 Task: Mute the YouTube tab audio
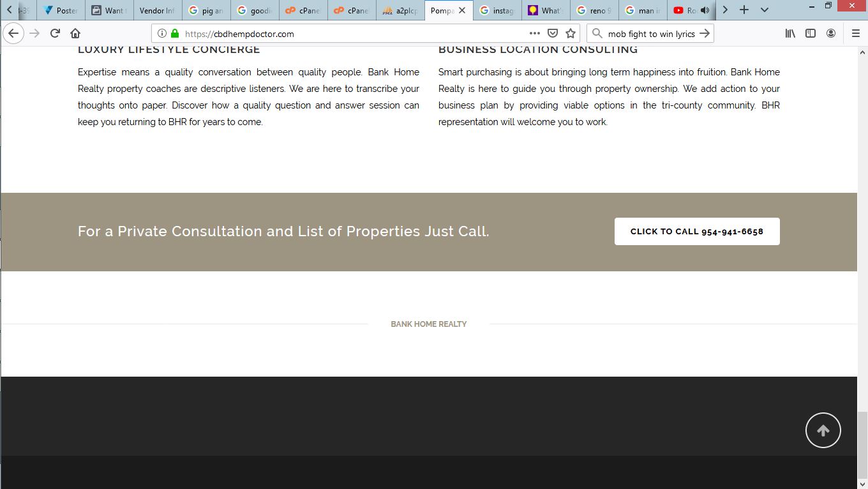coord(705,10)
